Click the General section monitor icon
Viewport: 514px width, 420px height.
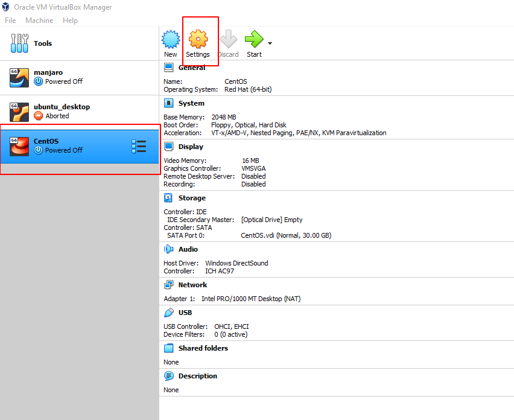click(168, 68)
